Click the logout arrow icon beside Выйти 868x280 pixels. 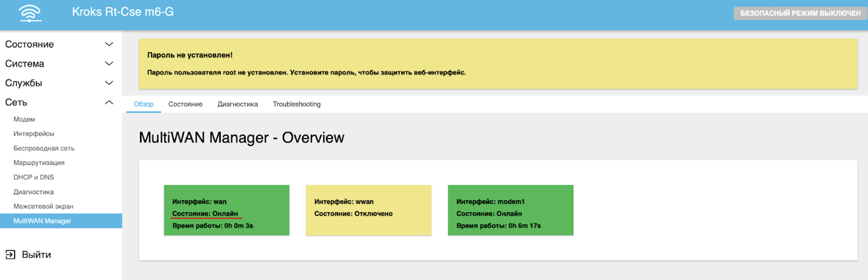point(10,254)
